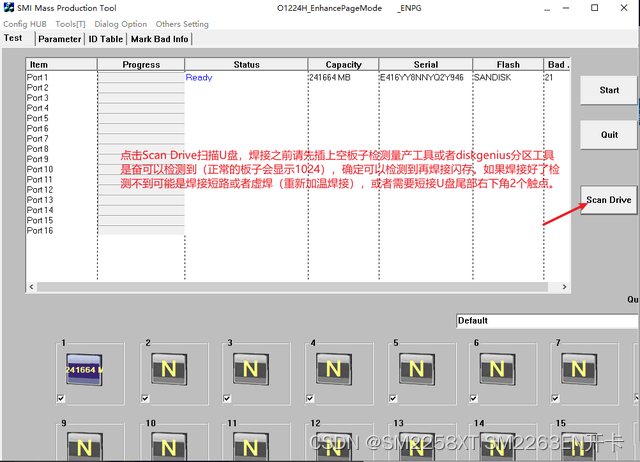Click the Port 1 progress bar
The image size is (640, 462).
[x=141, y=78]
